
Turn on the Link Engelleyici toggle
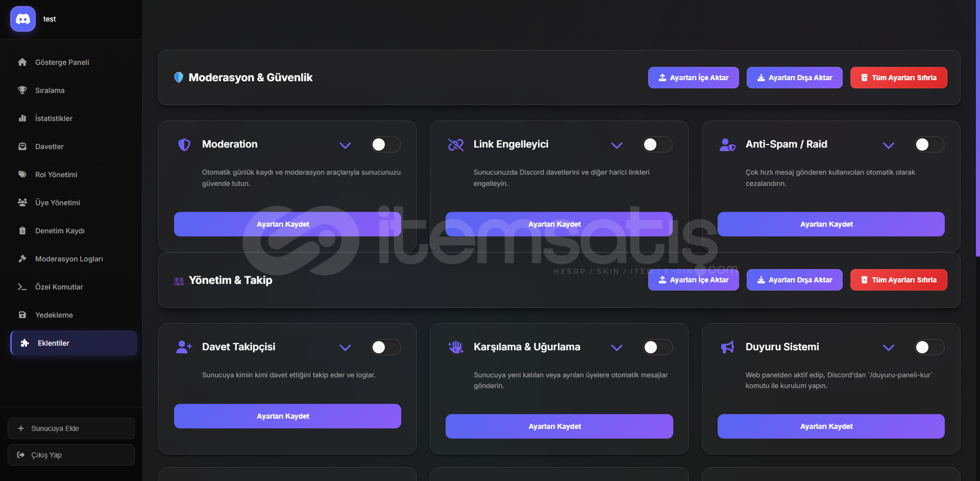(x=657, y=145)
